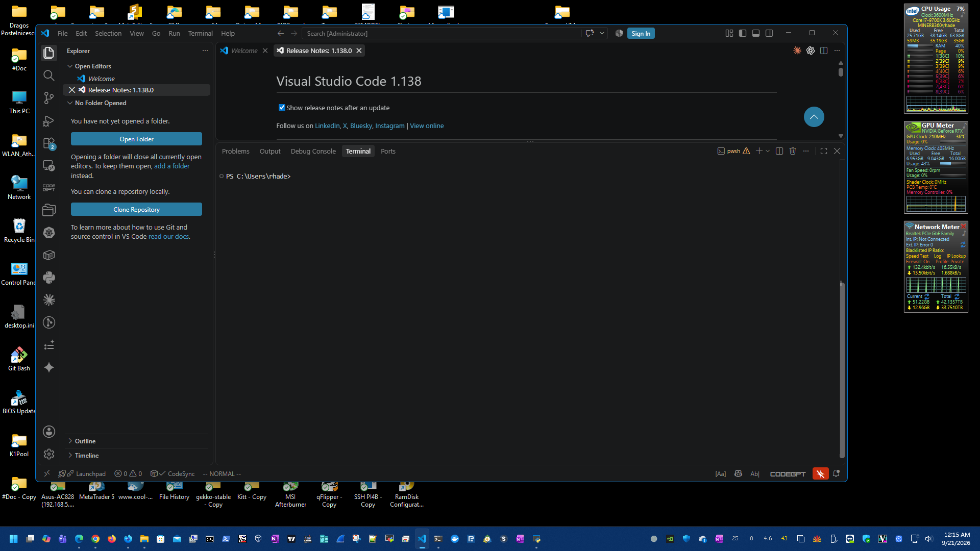Viewport: 980px width, 551px height.
Task: Open the Run and Debug view
Action: pyautogui.click(x=48, y=121)
